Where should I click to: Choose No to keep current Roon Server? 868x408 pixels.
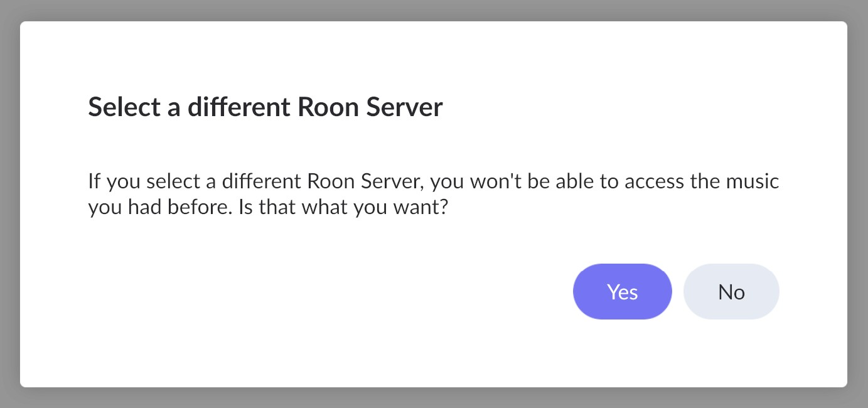(731, 292)
